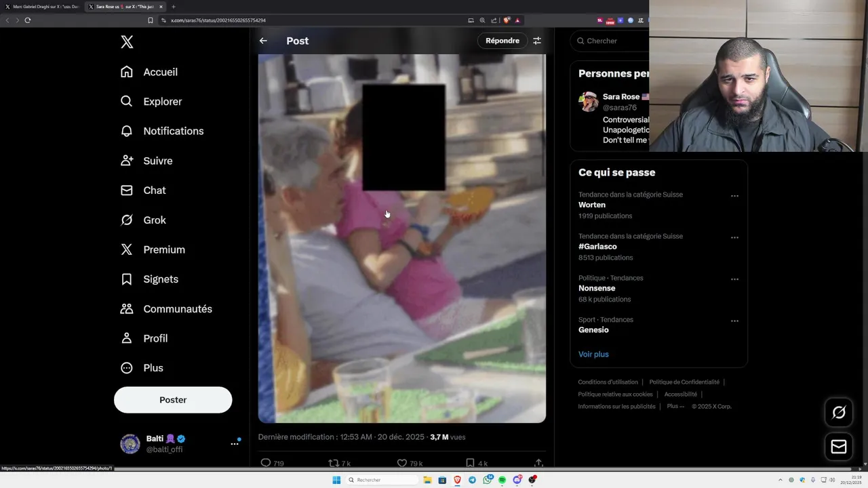Click Sara Rose's avatar picture
The image size is (868, 488).
pyautogui.click(x=588, y=102)
